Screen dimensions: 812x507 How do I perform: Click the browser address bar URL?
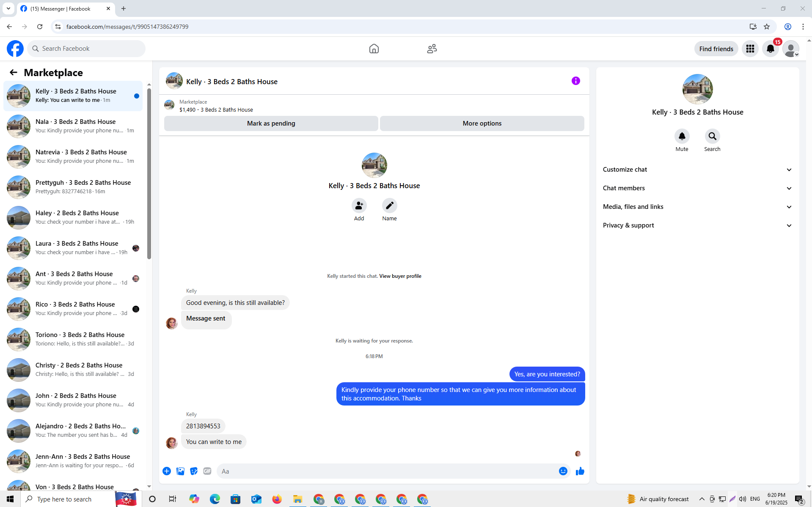pyautogui.click(x=127, y=27)
